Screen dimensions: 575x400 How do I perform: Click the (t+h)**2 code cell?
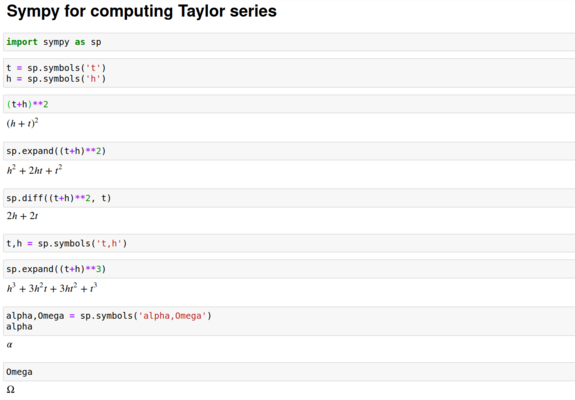click(289, 104)
